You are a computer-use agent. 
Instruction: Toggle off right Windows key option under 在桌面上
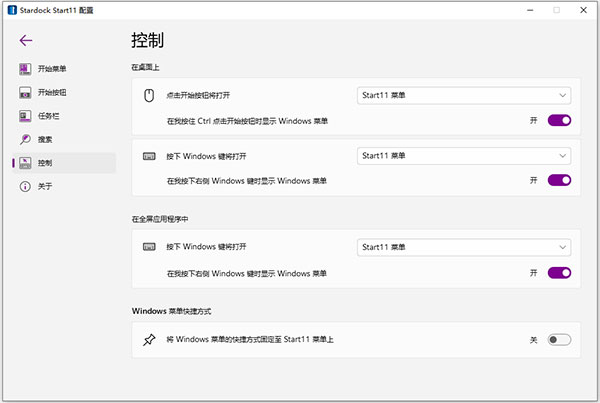559,180
